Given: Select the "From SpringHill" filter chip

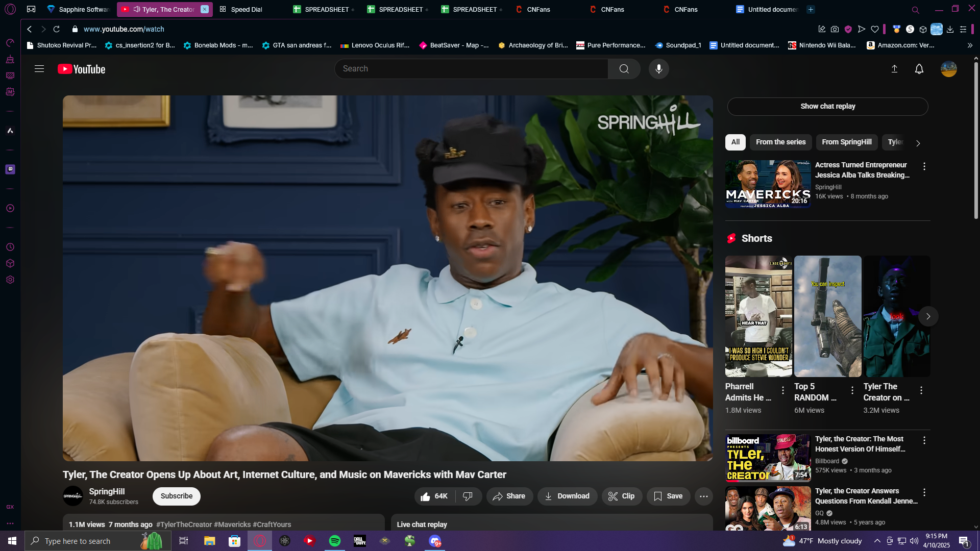Looking at the screenshot, I should 846,142.
